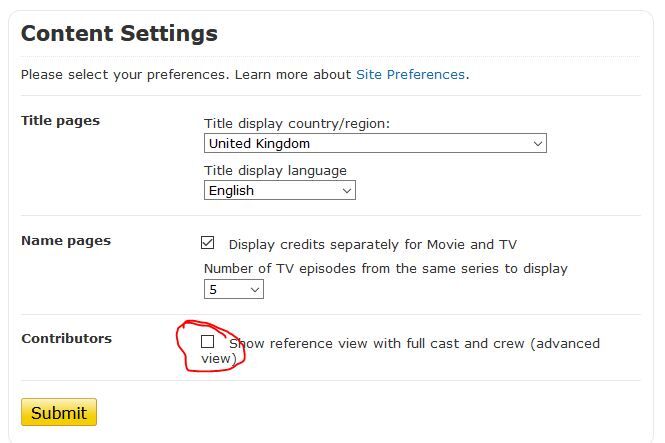This screenshot has height=443, width=665.
Task: Click the chevron arrow on the episodes dropdown
Action: [255, 289]
